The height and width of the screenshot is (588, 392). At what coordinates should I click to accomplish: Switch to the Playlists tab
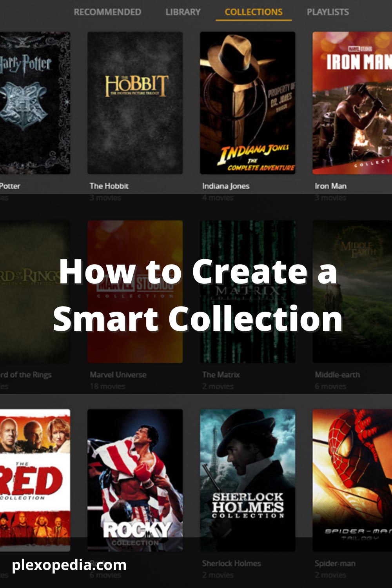pos(328,12)
